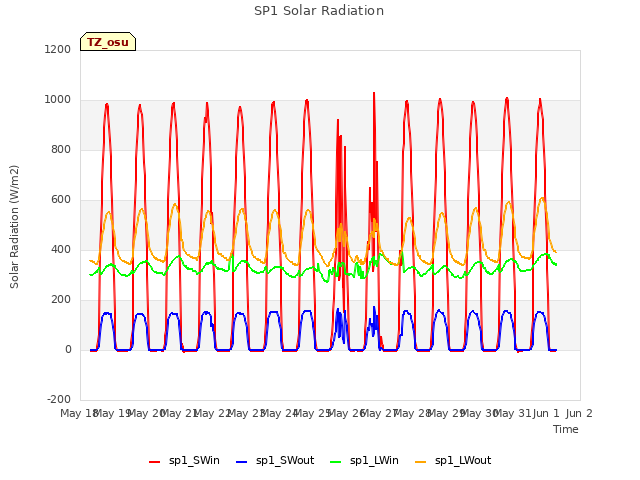Click the Time axis label
The width and height of the screenshot is (640, 480).
[x=566, y=429]
